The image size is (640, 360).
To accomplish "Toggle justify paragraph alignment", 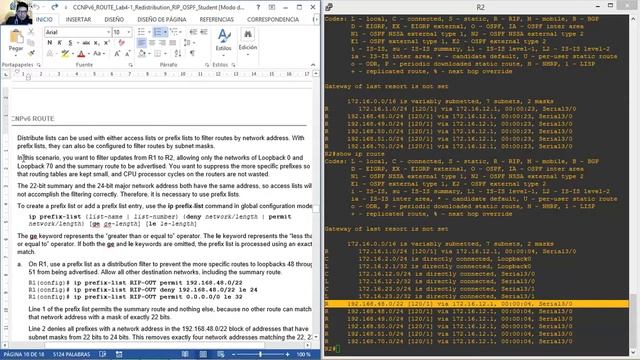I will (x=173, y=42).
